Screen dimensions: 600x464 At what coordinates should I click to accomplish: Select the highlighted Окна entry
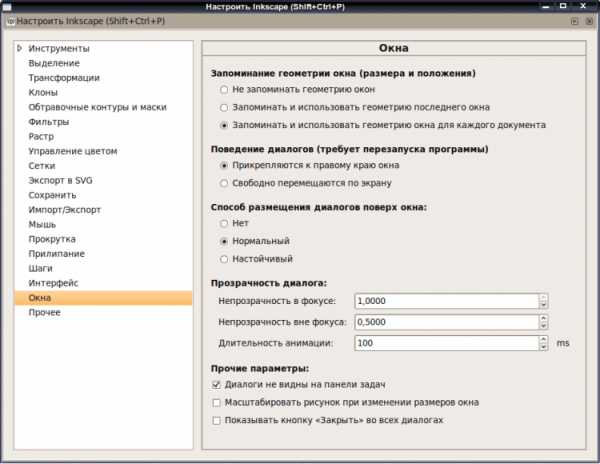point(103,298)
